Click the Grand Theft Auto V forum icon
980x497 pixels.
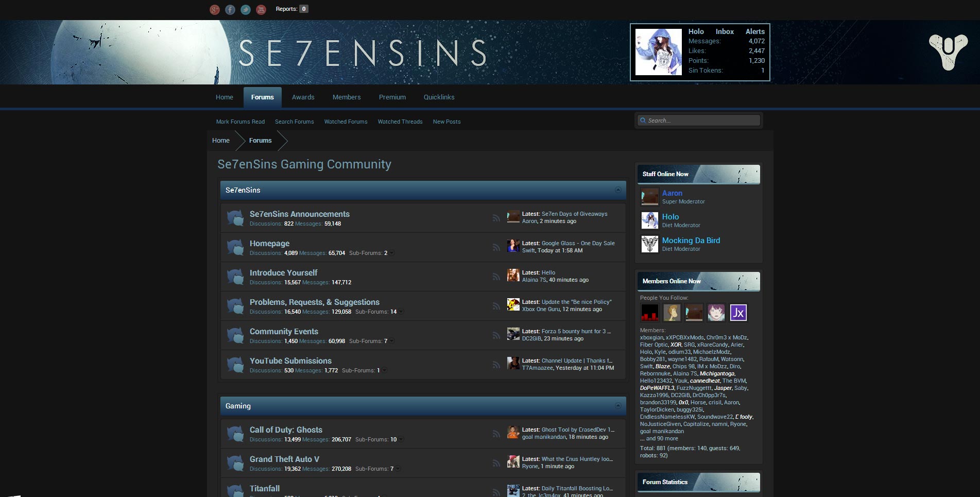tap(235, 463)
